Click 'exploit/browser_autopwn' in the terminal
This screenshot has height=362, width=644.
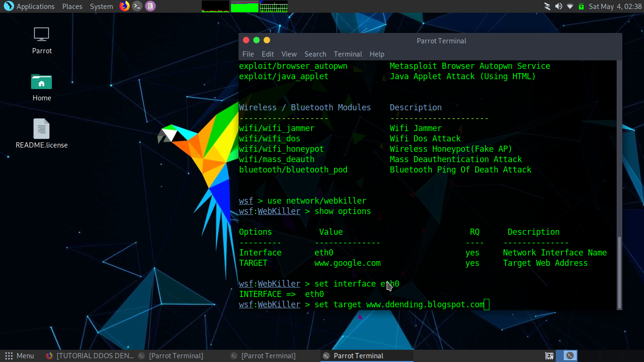(293, 66)
